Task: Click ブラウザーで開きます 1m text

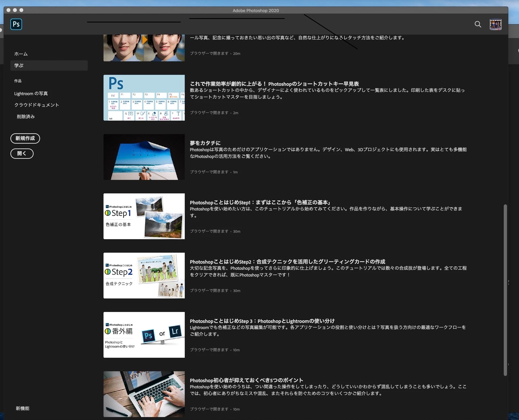Action: (x=214, y=172)
